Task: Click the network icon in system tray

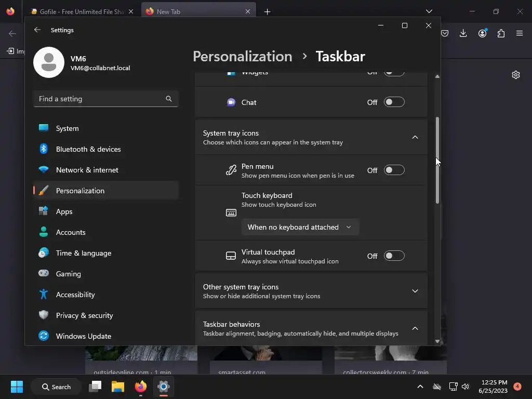Action: tap(453, 387)
